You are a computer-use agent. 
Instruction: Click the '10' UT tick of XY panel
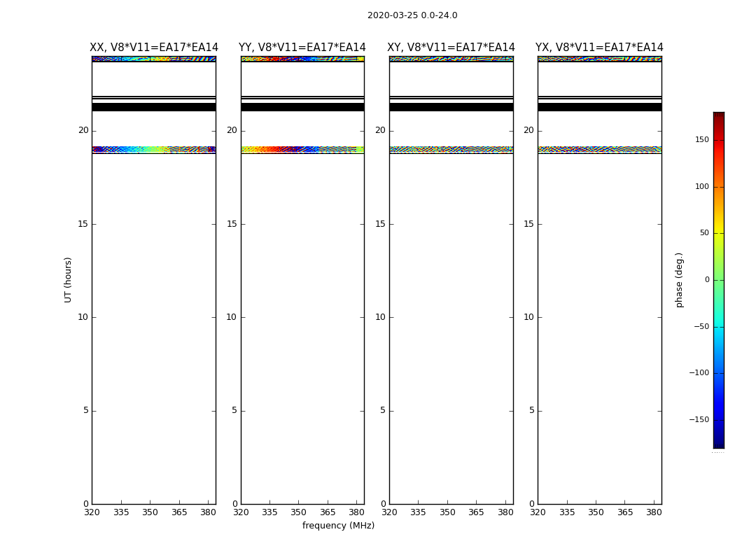[380, 317]
